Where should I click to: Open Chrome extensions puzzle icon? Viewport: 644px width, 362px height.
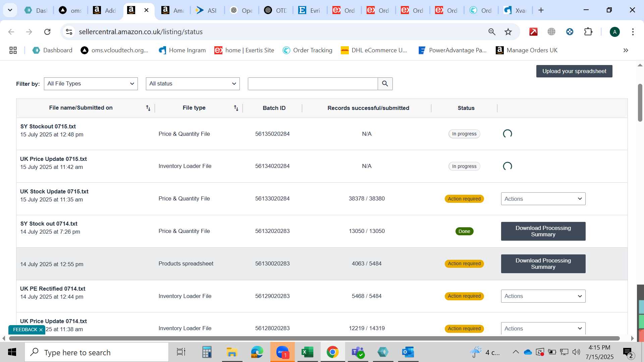pyautogui.click(x=588, y=32)
